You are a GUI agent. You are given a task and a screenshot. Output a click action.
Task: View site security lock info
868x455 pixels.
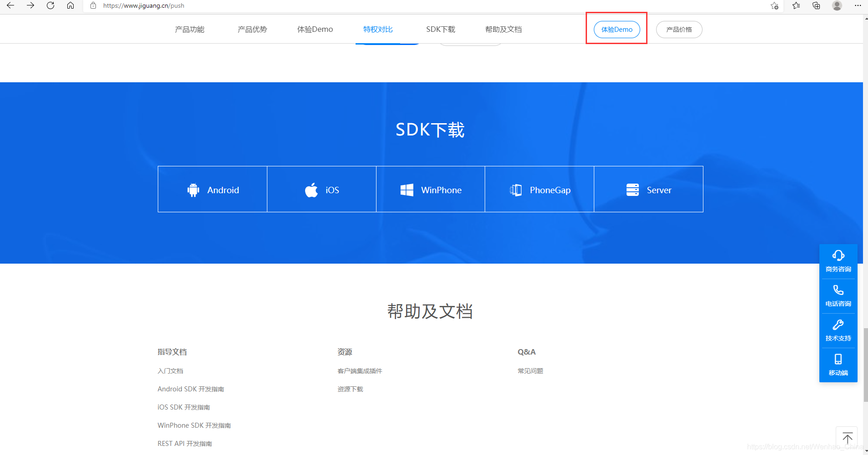point(93,5)
